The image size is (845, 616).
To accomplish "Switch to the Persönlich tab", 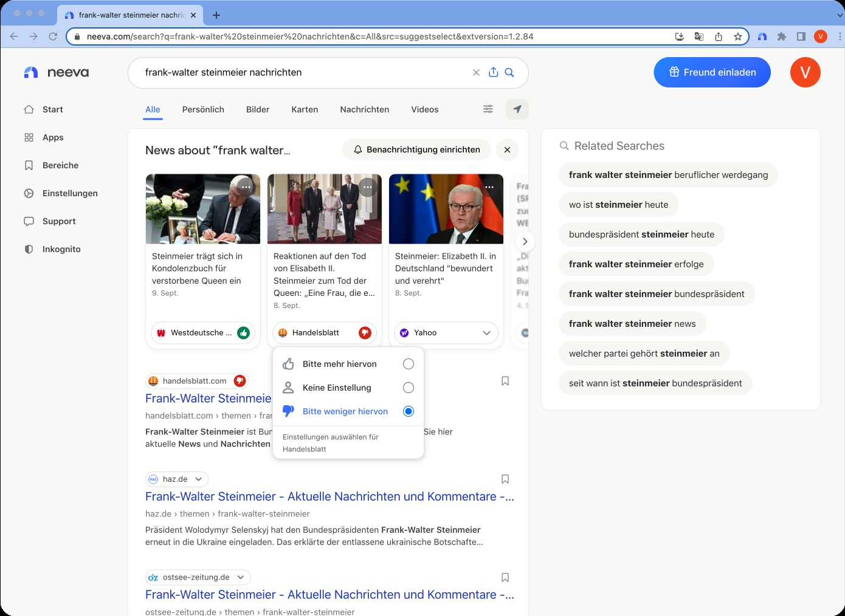I will point(203,109).
